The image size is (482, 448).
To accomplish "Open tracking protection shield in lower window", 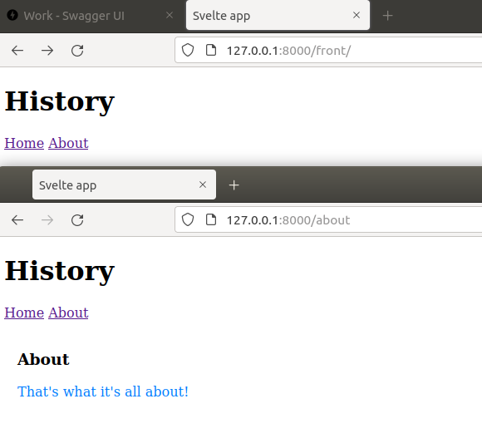I will [188, 219].
